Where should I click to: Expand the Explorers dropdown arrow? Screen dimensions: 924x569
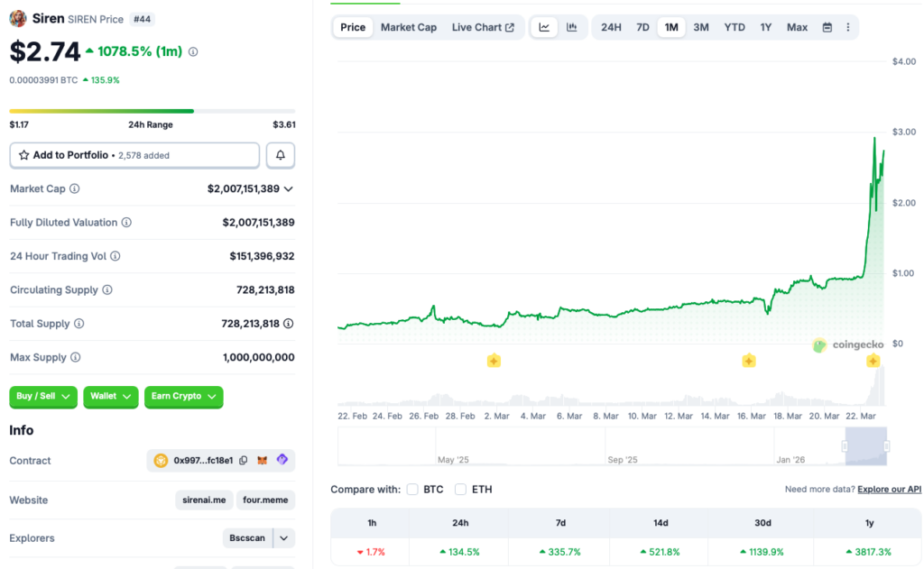point(284,538)
